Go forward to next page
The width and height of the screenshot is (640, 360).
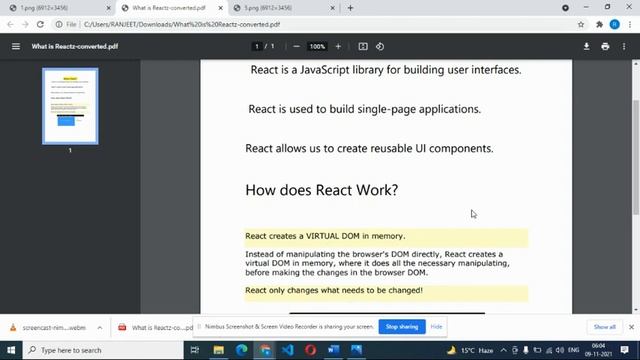(x=25, y=24)
